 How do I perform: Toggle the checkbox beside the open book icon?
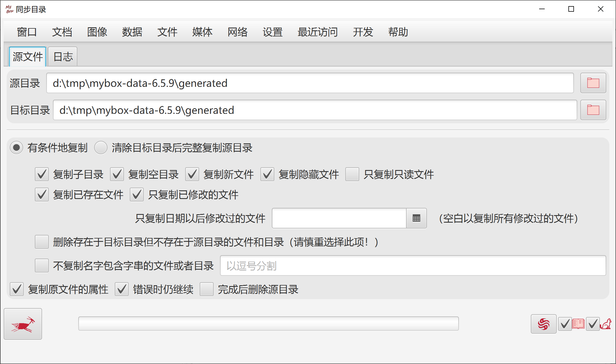coord(565,324)
